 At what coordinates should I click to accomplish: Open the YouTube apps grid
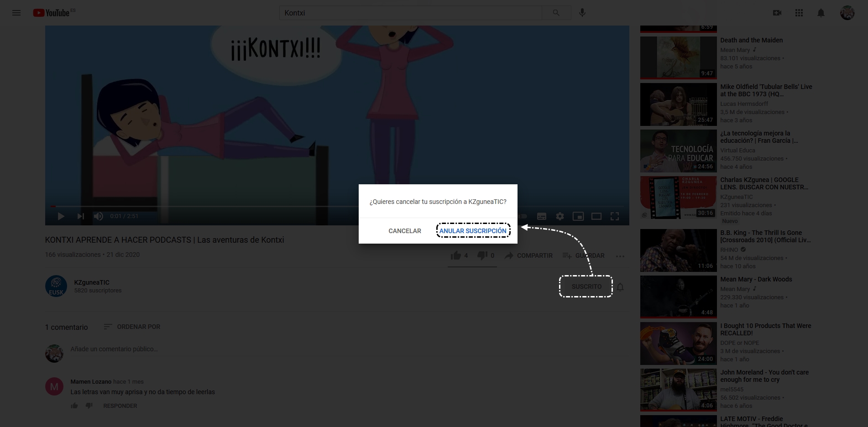point(799,13)
